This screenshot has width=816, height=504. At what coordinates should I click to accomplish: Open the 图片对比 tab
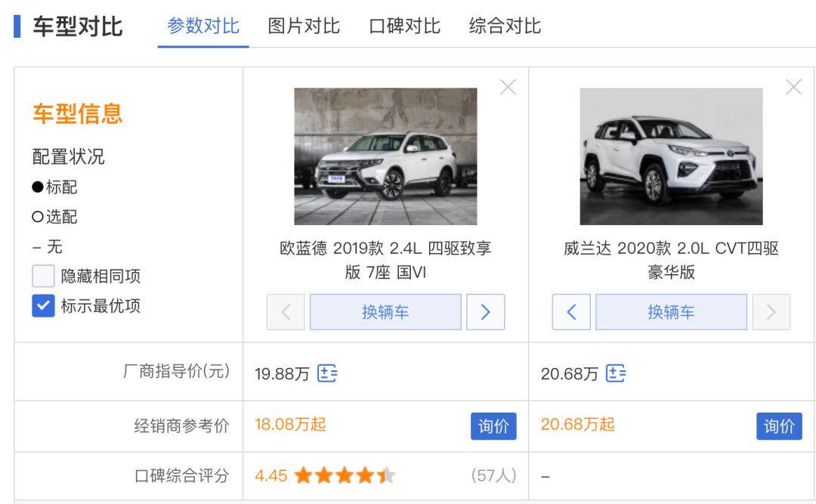(x=304, y=26)
